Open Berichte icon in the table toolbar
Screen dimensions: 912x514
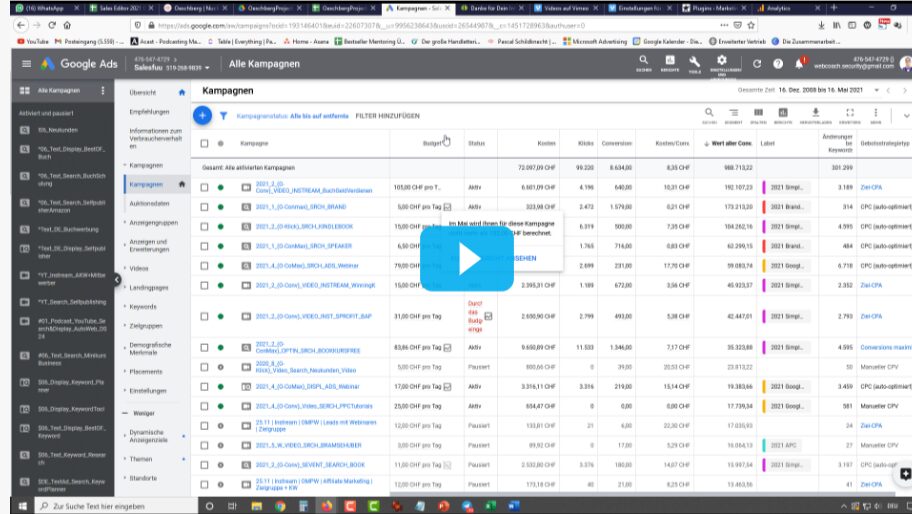783,115
